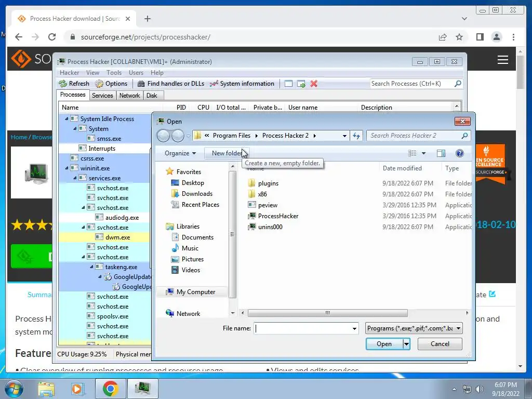Click the change view icon in Open dialog
This screenshot has width=532, height=399.
pos(412,153)
